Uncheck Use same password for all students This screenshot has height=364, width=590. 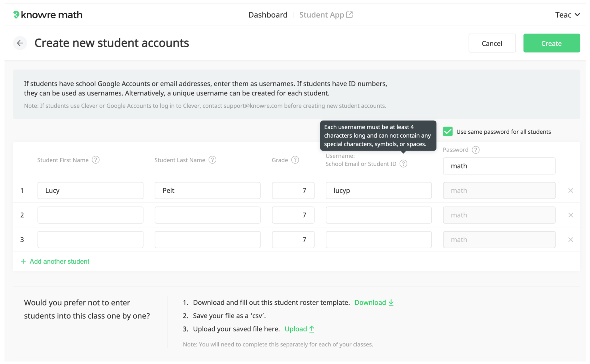coord(448,132)
